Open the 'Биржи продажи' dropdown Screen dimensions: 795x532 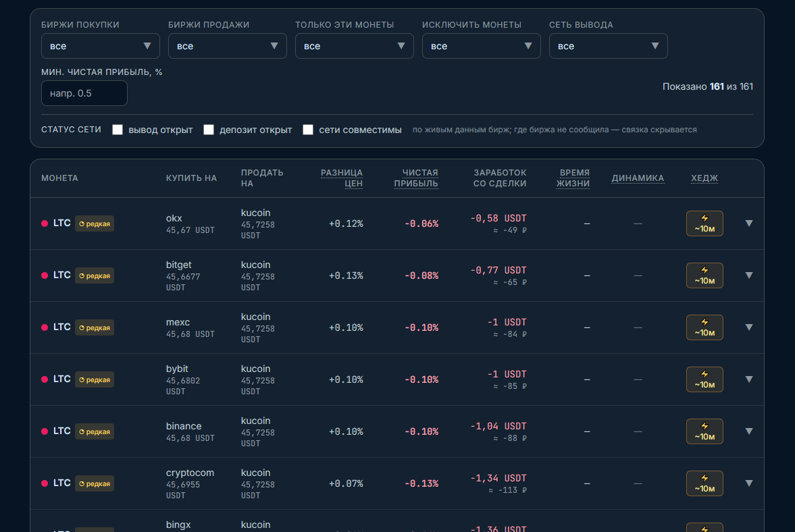point(227,46)
